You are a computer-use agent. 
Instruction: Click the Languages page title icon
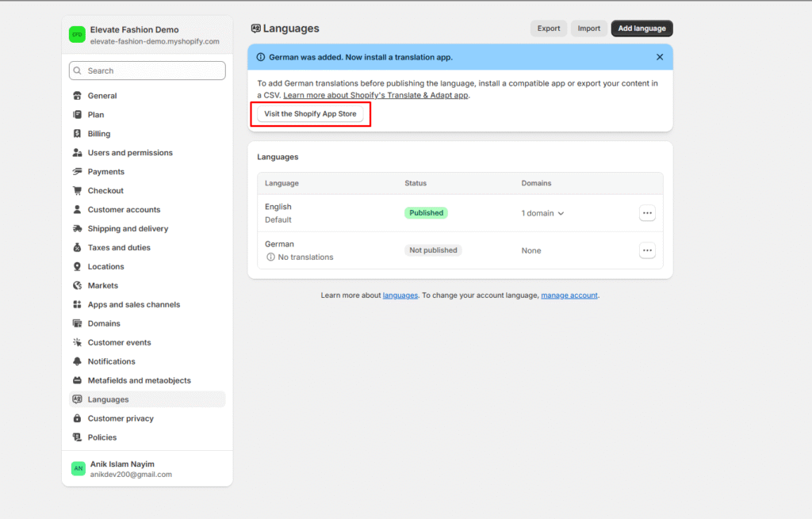(x=256, y=29)
